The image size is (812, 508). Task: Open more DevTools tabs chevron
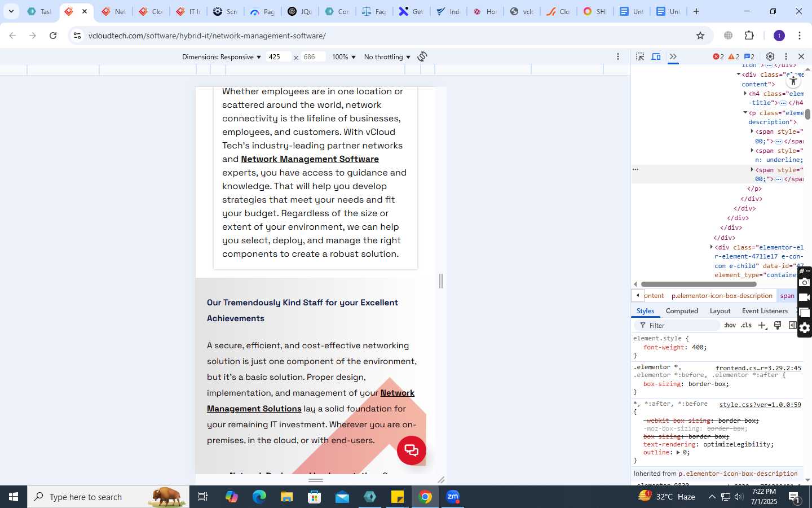pyautogui.click(x=673, y=56)
